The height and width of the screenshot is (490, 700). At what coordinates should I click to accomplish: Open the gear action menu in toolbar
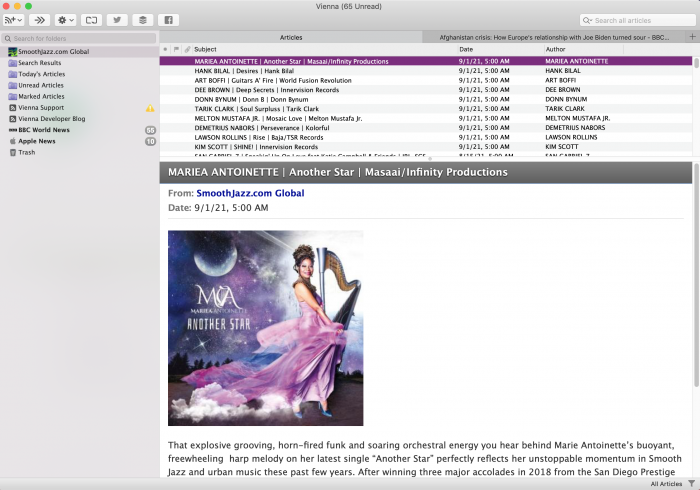click(x=65, y=20)
